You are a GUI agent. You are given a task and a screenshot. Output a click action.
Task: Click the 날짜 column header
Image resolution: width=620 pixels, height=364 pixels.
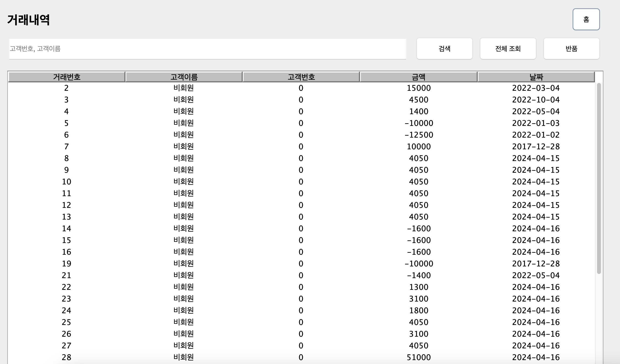536,77
